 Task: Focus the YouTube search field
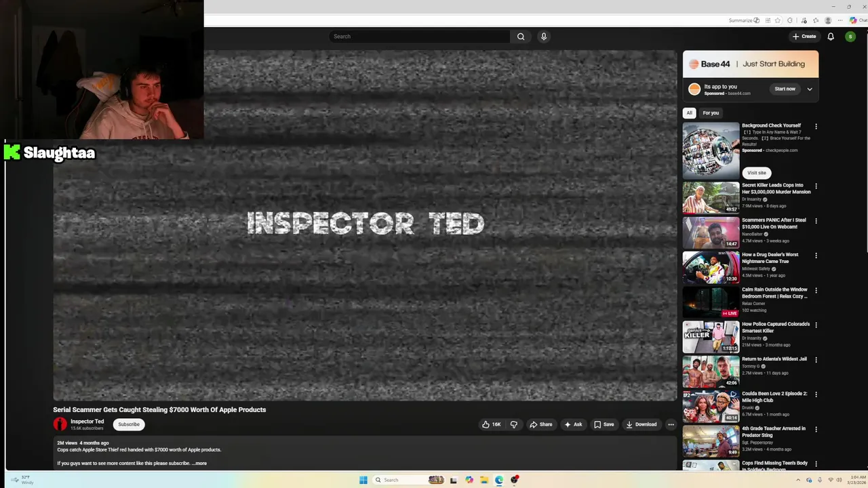point(420,37)
